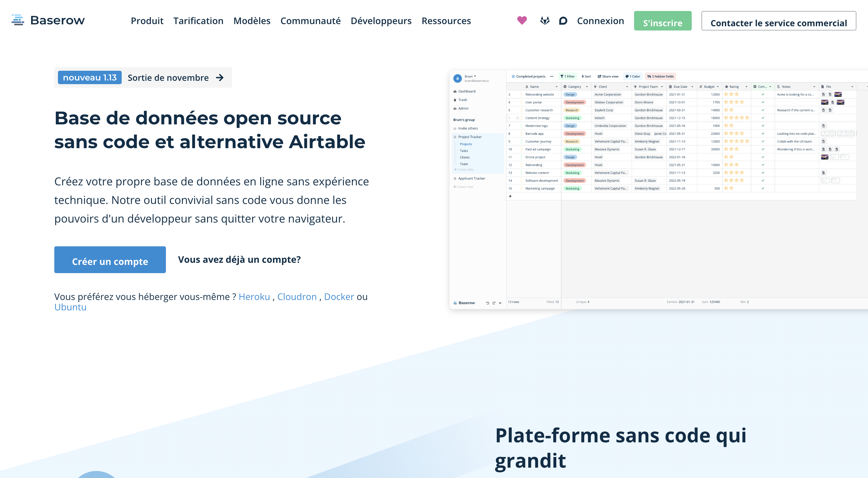Switch to the Tasks table under Project Tracker

pos(464,151)
